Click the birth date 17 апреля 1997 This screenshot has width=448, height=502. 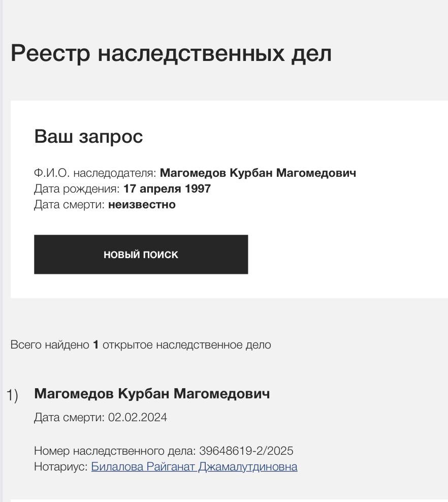coord(167,189)
